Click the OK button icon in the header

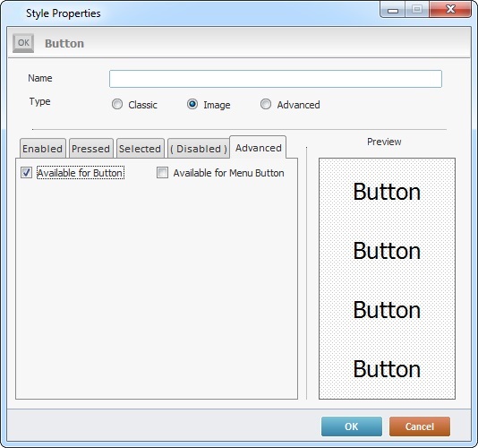pyautogui.click(x=23, y=43)
